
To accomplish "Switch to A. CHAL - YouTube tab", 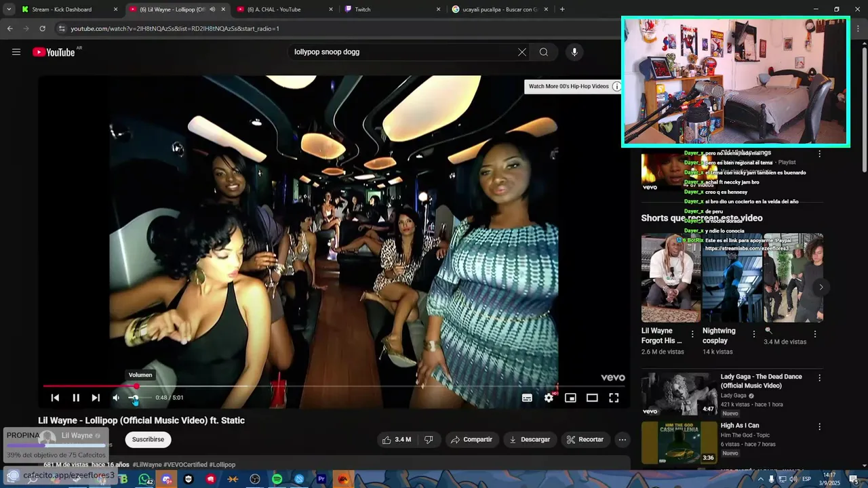I will (x=285, y=9).
